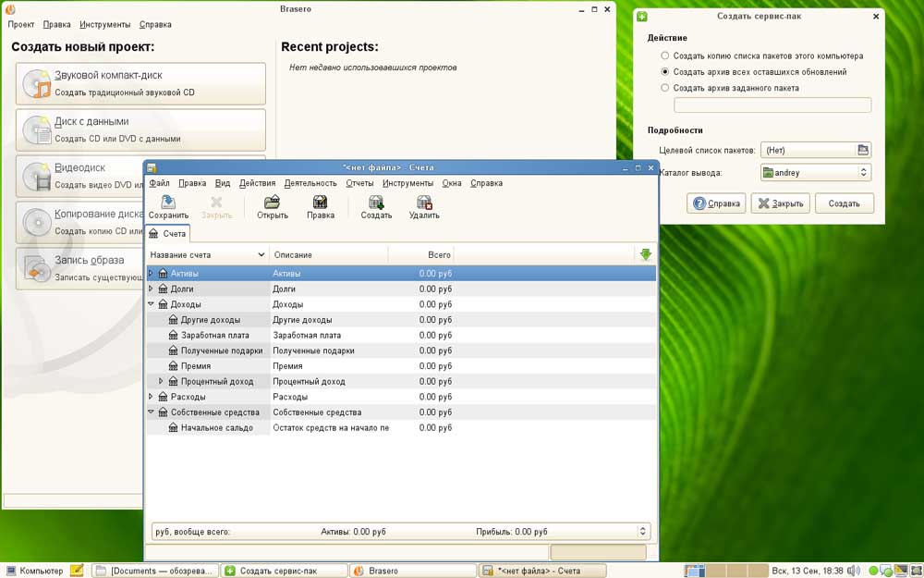Choose Диск с данными project

tap(140, 129)
